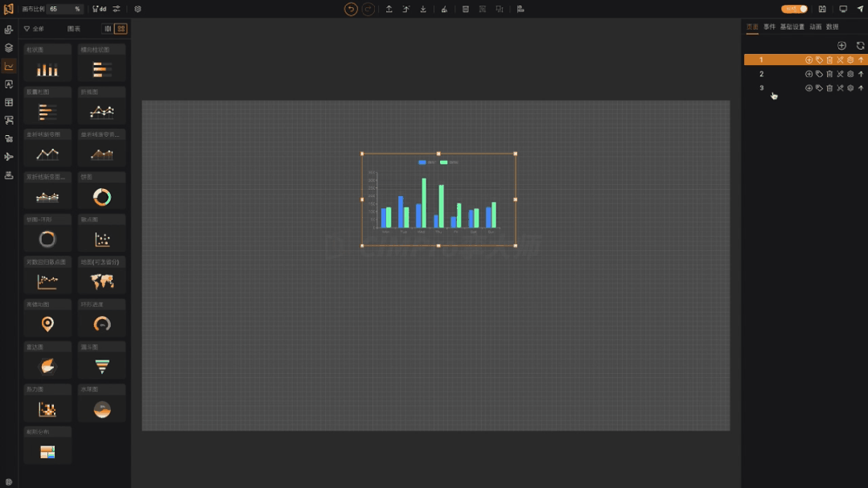Screen dimensions: 868x488
Task: Switch to the 数据 tab
Action: pos(832,27)
